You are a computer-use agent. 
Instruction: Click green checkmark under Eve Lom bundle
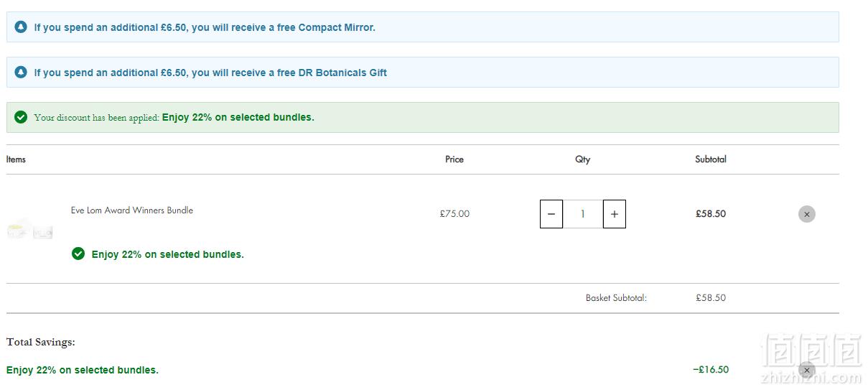click(78, 254)
